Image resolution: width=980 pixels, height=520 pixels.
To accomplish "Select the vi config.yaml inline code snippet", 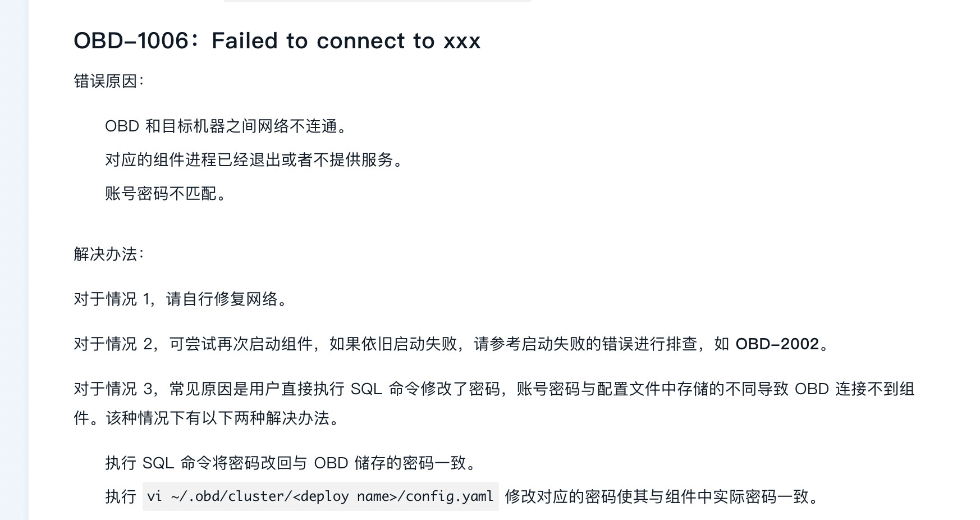I will click(320, 496).
